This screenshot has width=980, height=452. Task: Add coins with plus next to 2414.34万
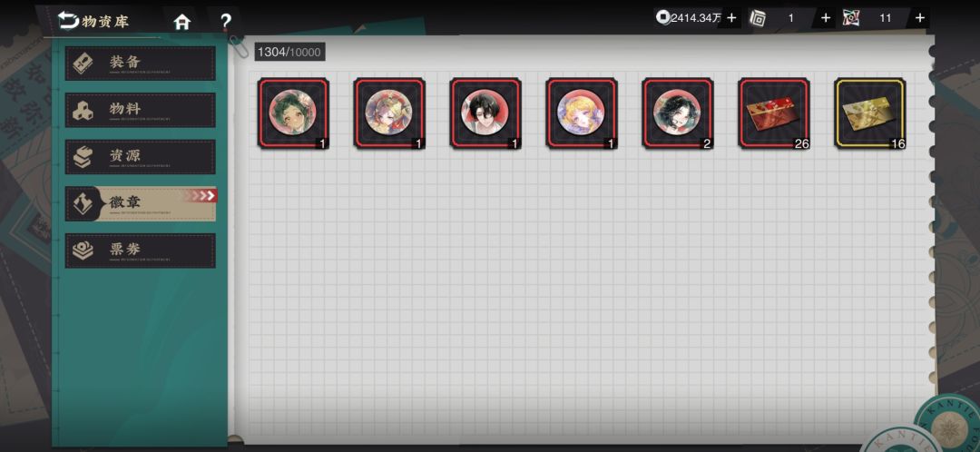(x=731, y=18)
